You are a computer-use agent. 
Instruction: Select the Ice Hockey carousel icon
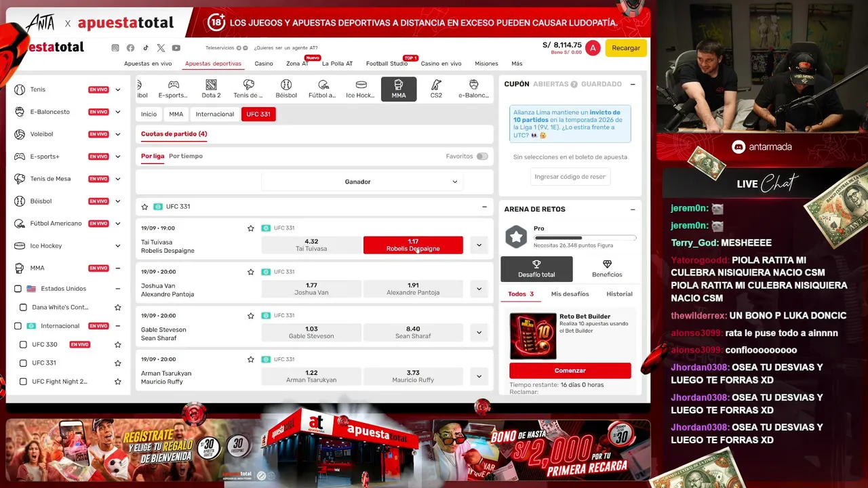(x=361, y=89)
